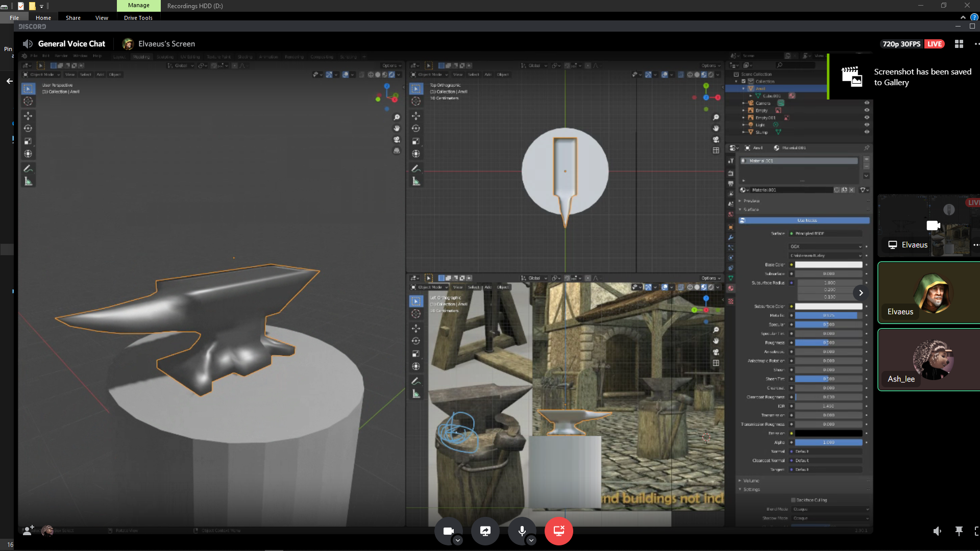Click the back arrow on left
Viewport: 980px width, 551px height.
click(x=9, y=81)
